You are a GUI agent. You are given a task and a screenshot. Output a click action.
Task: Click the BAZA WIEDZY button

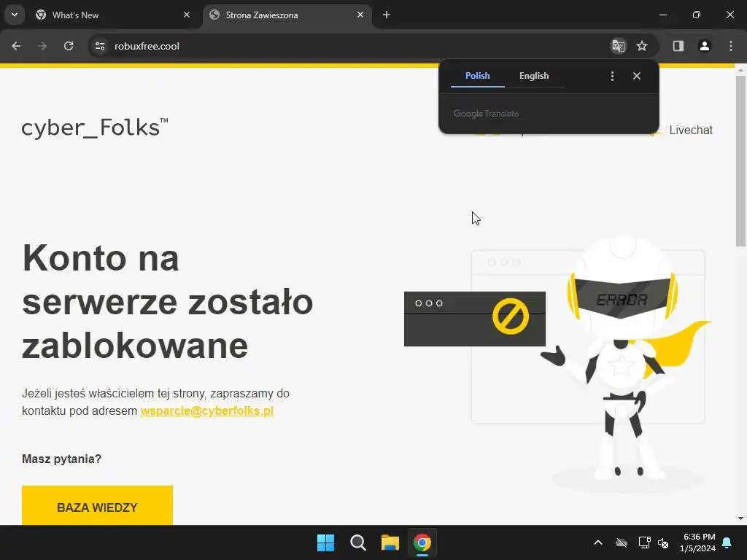(x=97, y=506)
